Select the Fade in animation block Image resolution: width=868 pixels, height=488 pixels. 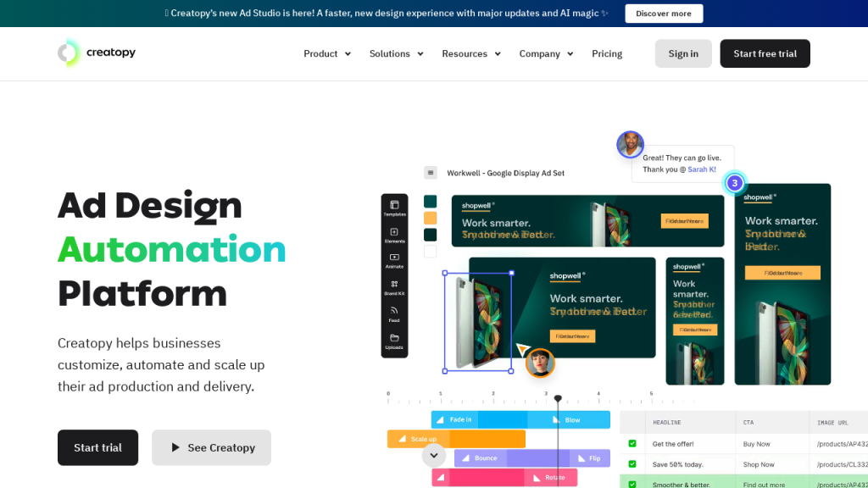coord(455,420)
